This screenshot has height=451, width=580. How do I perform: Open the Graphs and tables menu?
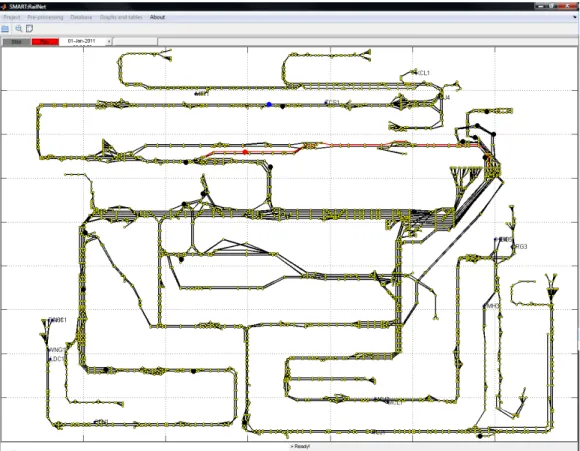(x=121, y=17)
